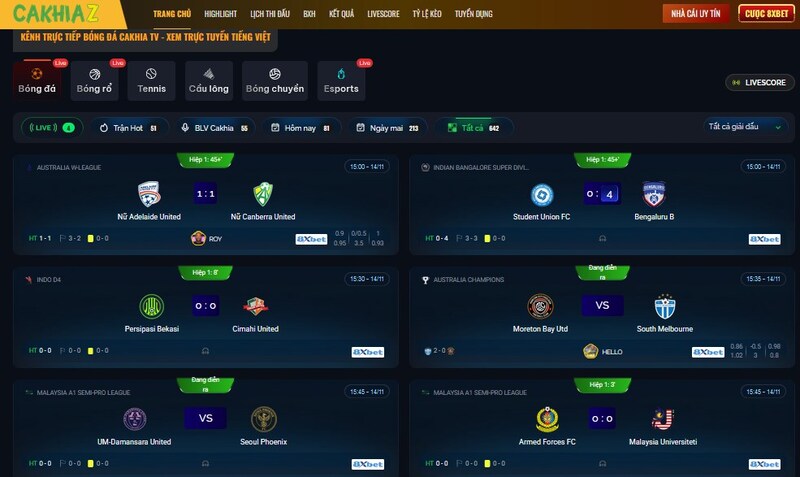Open the HIGHLIGHT menu item
The height and width of the screenshot is (477, 800).
(x=220, y=14)
